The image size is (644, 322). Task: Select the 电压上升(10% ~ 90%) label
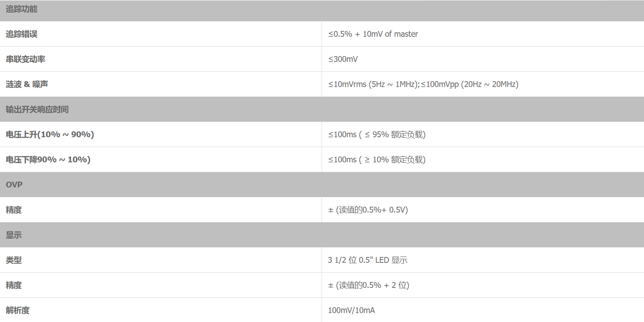[50, 135]
